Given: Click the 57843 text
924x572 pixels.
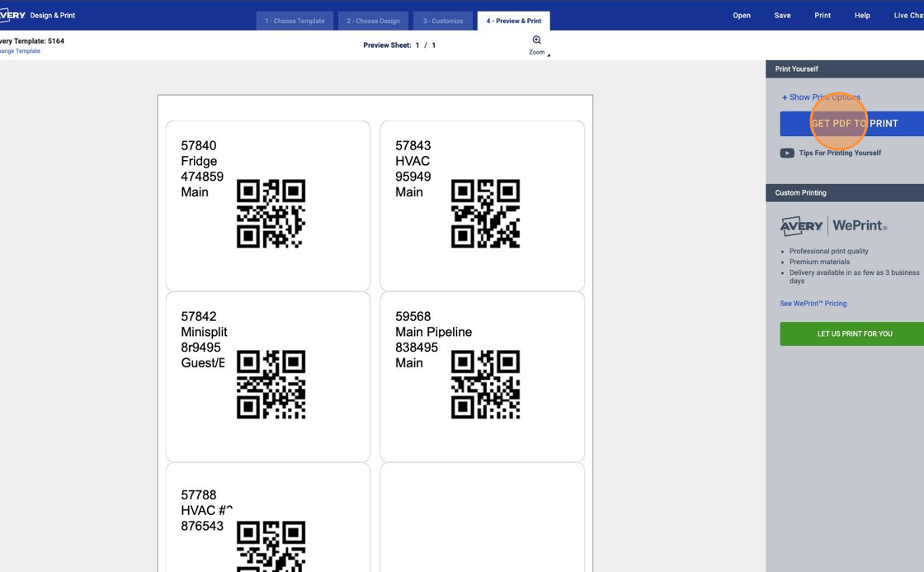Looking at the screenshot, I should tap(413, 145).
